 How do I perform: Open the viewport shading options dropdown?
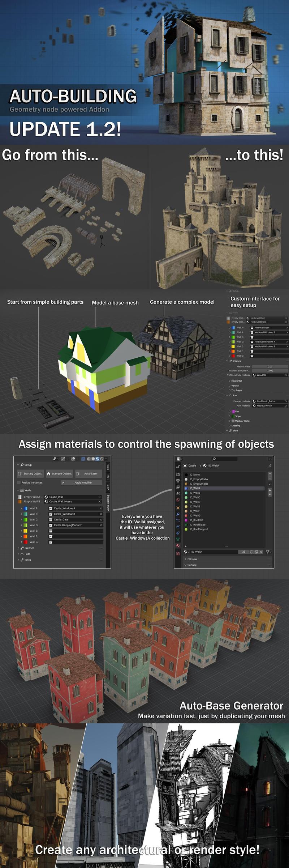click(106, 459)
